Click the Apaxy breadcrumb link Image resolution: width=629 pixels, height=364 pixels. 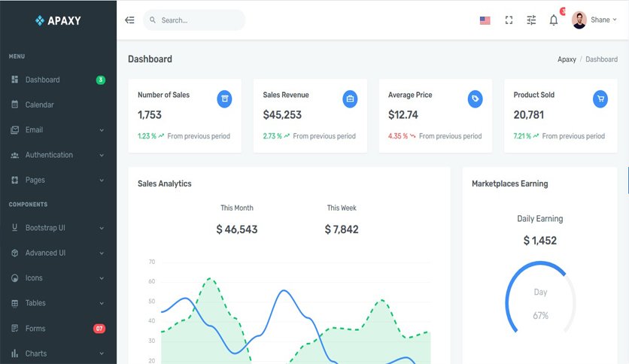coord(567,59)
